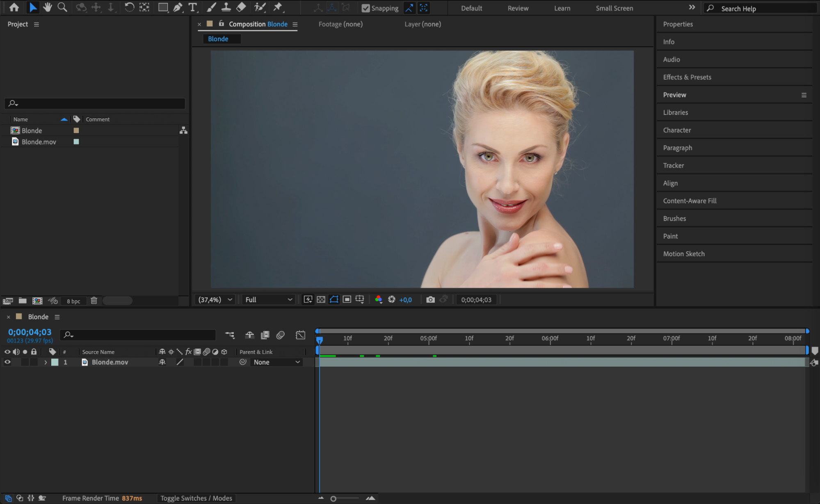The width and height of the screenshot is (820, 504).
Task: Hide the Blonde.mov layer with eye icon
Action: coord(7,362)
